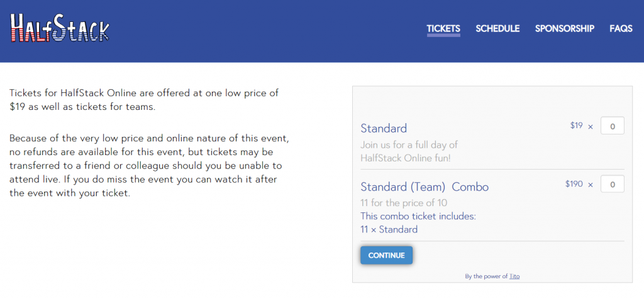Click "This combo ticket includes:" text
Viewport: 644px width, 299px height.
coord(418,216)
